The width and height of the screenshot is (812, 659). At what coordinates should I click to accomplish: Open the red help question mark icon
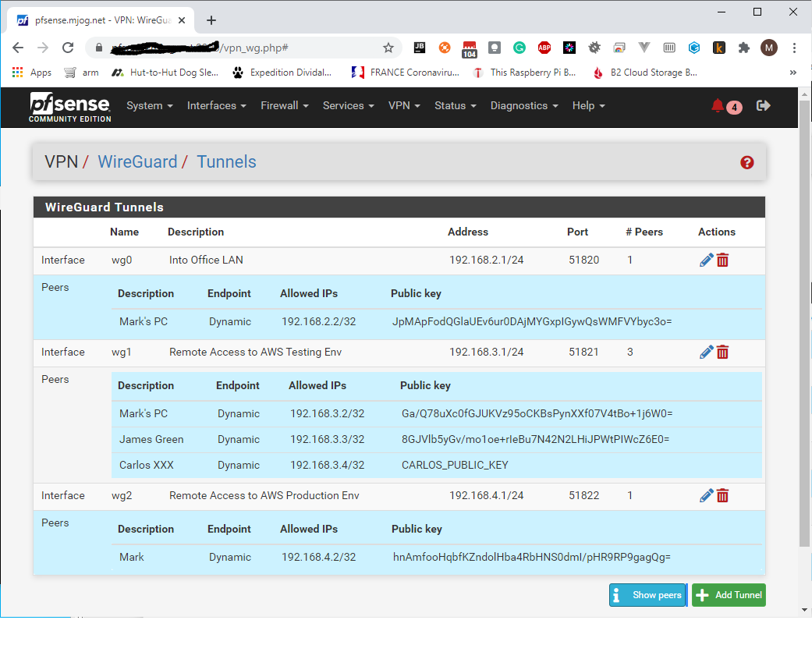pyautogui.click(x=746, y=162)
